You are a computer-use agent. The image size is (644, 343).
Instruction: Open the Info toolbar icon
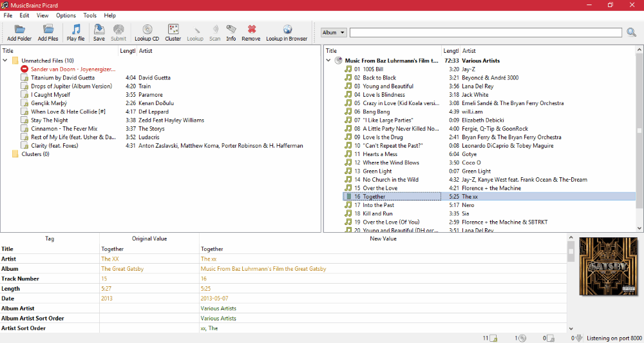click(x=231, y=29)
